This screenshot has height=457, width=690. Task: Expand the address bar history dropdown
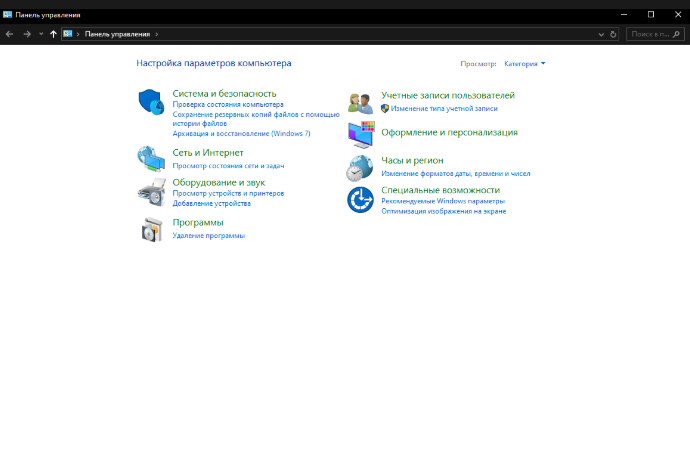pyautogui.click(x=601, y=34)
